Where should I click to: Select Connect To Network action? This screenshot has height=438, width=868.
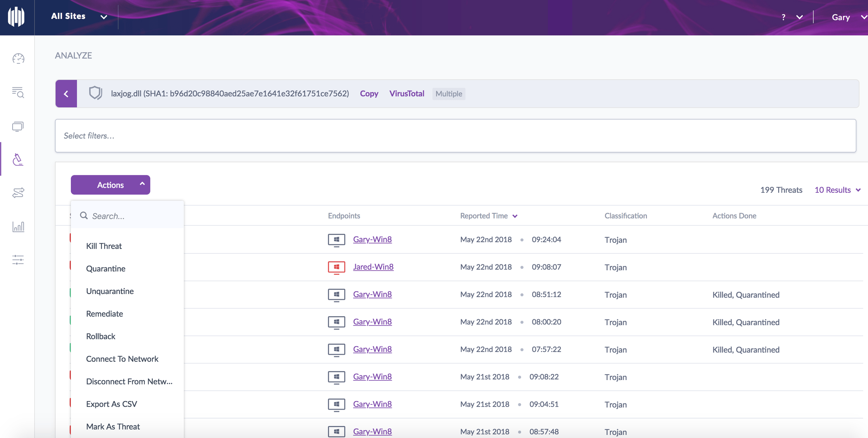(122, 359)
